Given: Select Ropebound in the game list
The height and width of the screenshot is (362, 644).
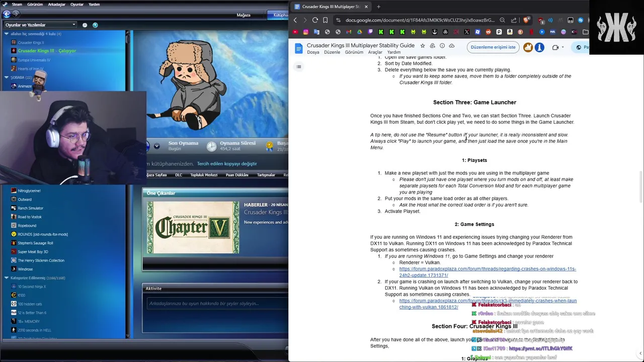Looking at the screenshot, I should (27, 226).
